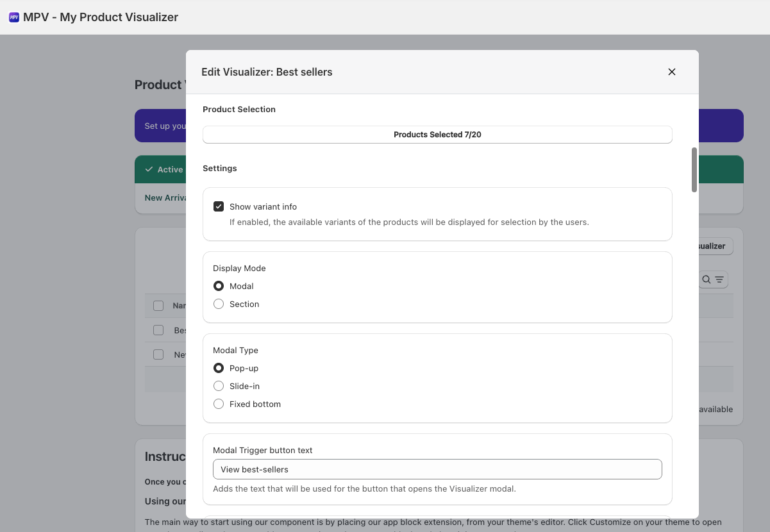Click the search magnifier icon in table

[x=707, y=279]
